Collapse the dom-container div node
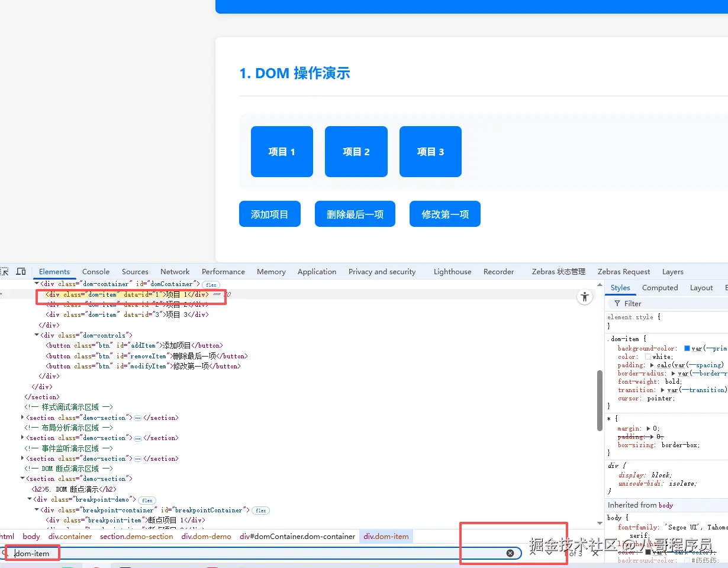Screen dimensions: 728x568 37,284
